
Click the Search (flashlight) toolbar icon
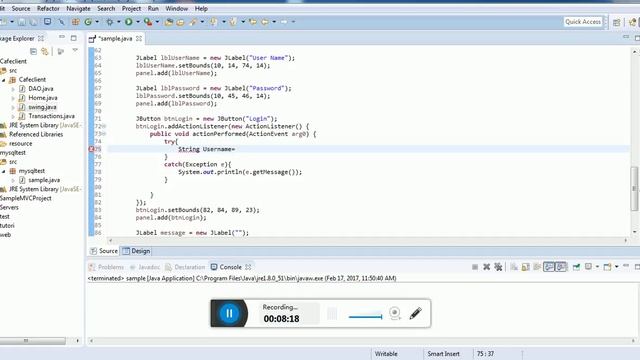pos(193,22)
